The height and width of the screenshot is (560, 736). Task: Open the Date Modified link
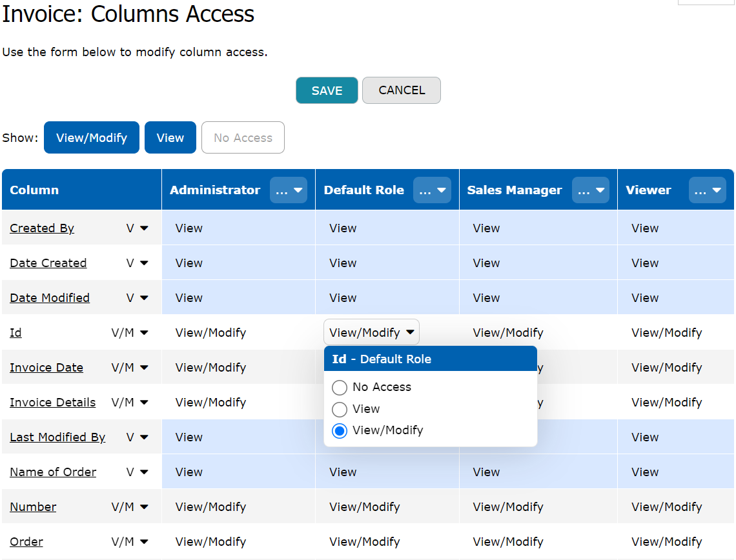click(50, 298)
